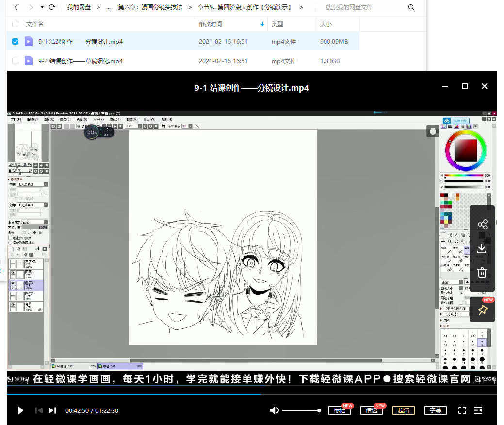This screenshot has height=425, width=504.
Task: Expand the navigation history dropdown arrow
Action: pos(42,7)
